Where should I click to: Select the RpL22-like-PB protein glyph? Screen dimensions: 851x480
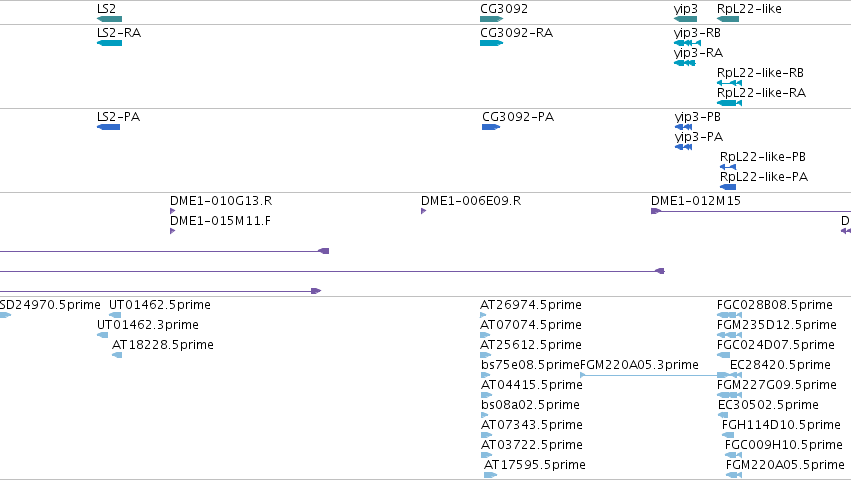click(x=728, y=167)
